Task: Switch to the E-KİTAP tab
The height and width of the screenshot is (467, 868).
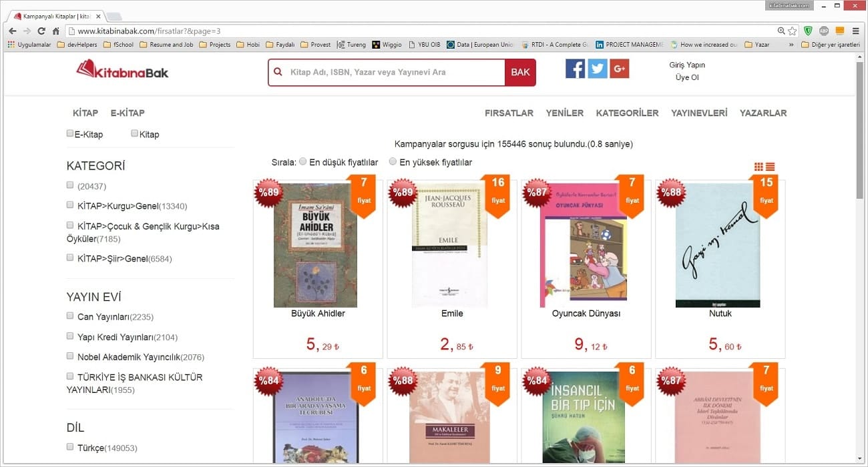Action: (x=128, y=113)
